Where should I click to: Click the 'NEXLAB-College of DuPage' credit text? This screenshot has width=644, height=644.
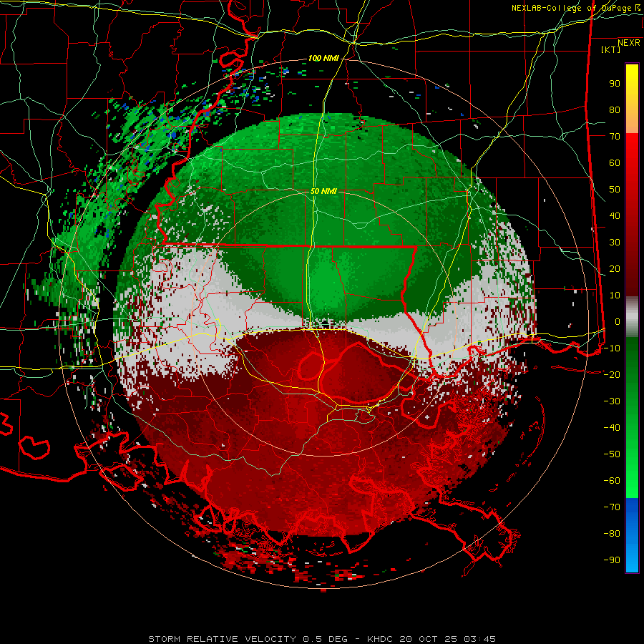(571, 8)
